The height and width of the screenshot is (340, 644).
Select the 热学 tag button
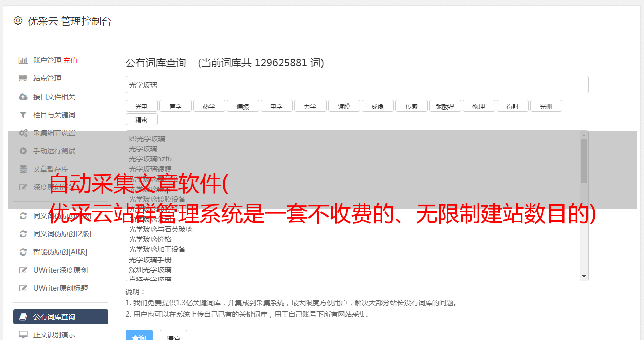point(209,106)
